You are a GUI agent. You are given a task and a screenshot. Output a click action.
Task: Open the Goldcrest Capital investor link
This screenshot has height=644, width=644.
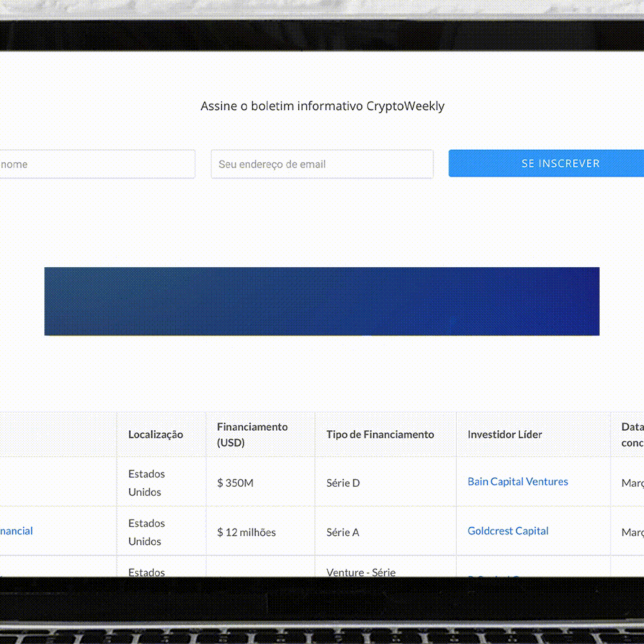[508, 531]
